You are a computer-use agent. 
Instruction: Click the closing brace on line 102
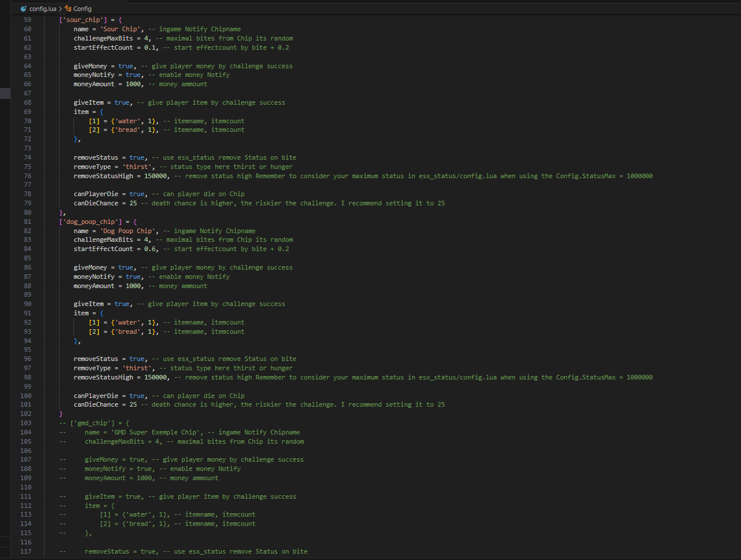click(61, 414)
